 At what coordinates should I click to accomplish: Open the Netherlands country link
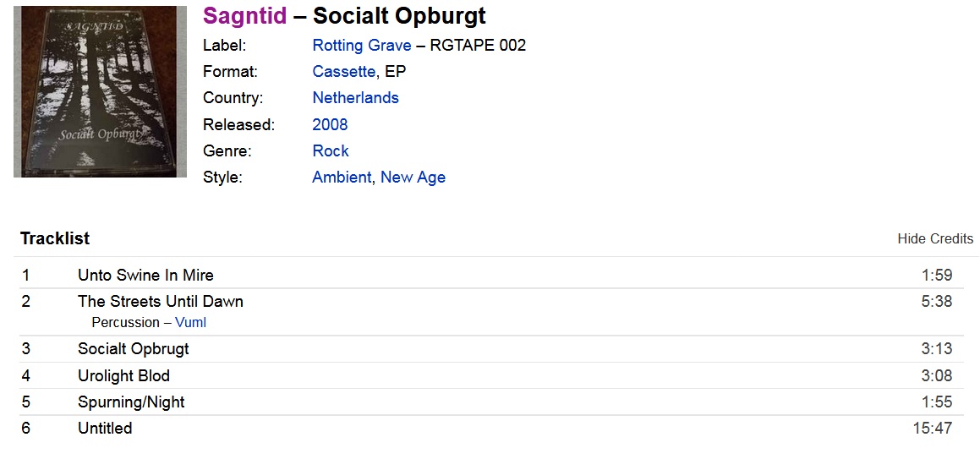tap(356, 98)
